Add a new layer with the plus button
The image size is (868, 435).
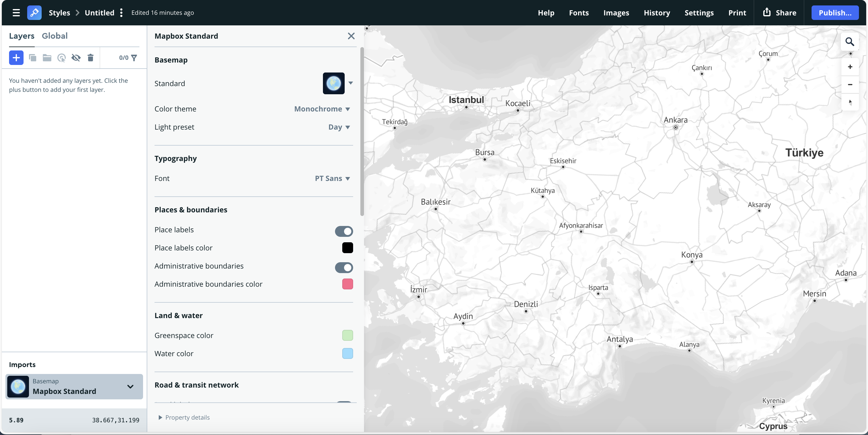(16, 58)
